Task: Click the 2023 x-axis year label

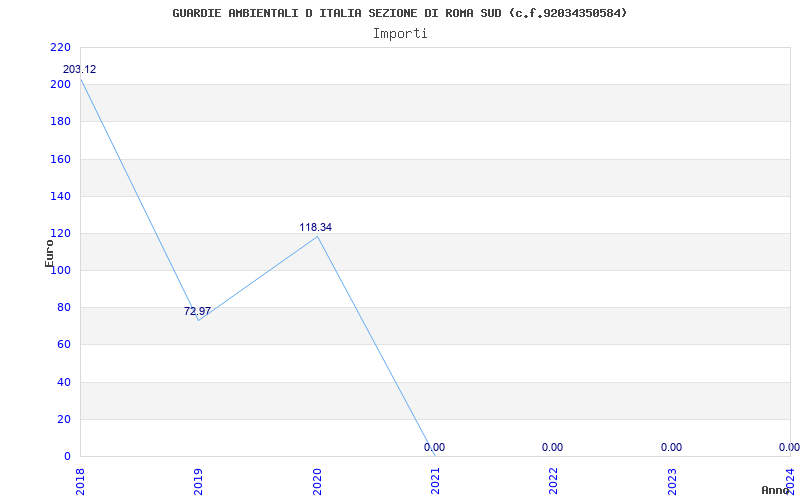Action: click(672, 482)
